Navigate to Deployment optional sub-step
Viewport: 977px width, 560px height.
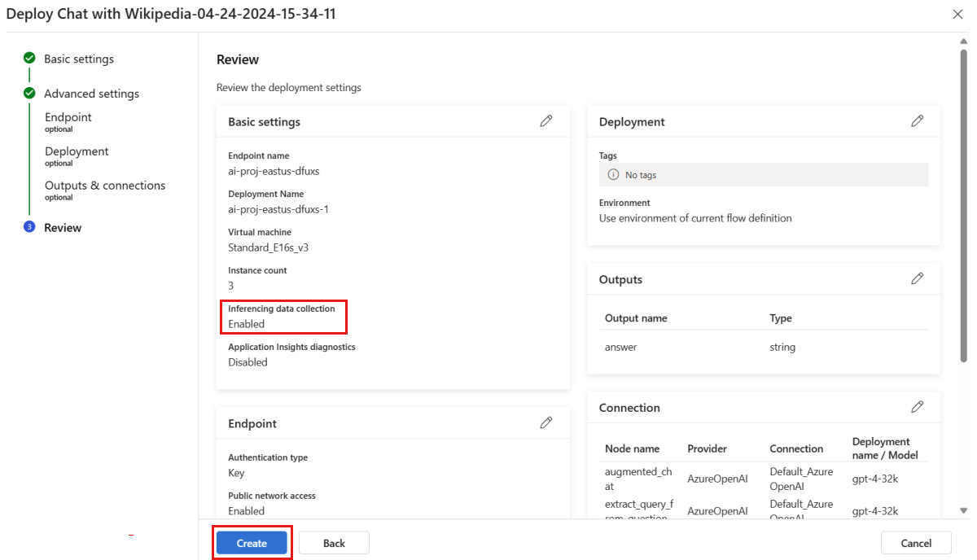(77, 152)
